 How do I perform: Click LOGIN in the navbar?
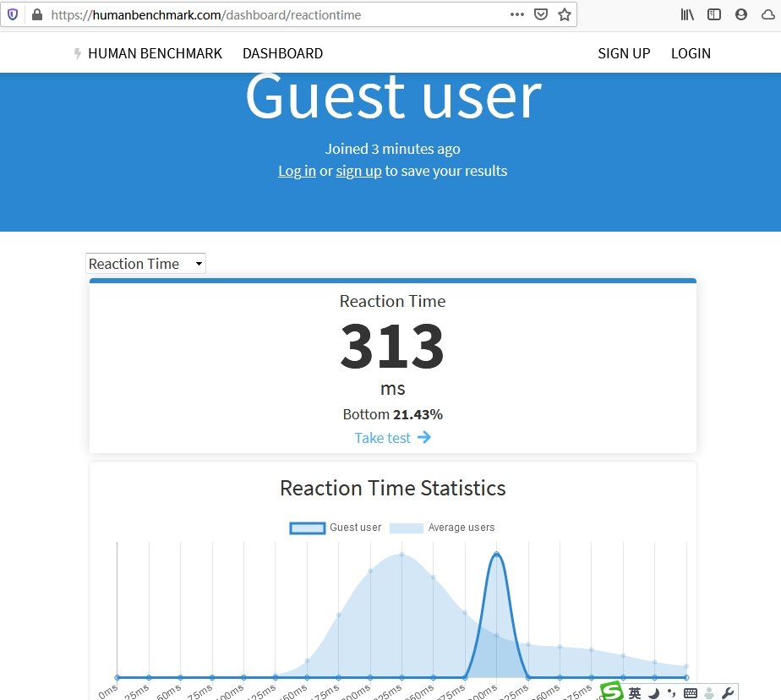tap(691, 53)
